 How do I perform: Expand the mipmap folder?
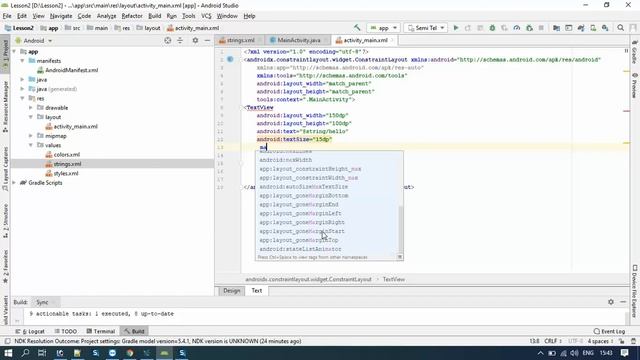pyautogui.click(x=31, y=136)
